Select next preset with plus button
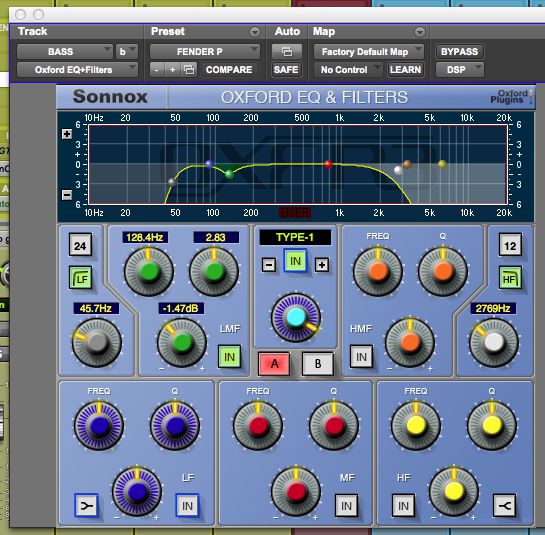This screenshot has height=535, width=545. (x=172, y=70)
